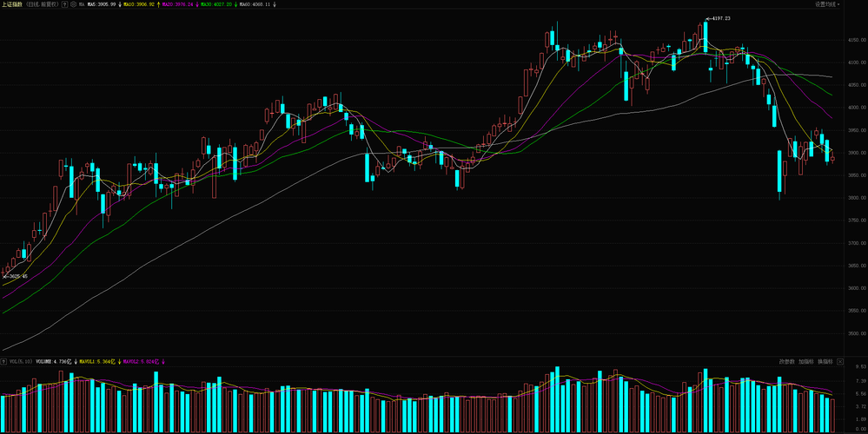Click the 改参数 button
Viewport: 868px width, 434px height.
(x=786, y=362)
